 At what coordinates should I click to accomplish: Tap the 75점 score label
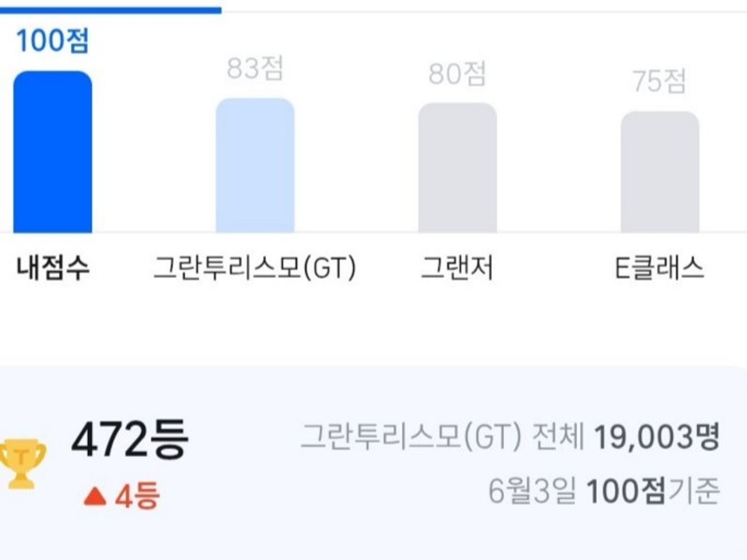[660, 81]
